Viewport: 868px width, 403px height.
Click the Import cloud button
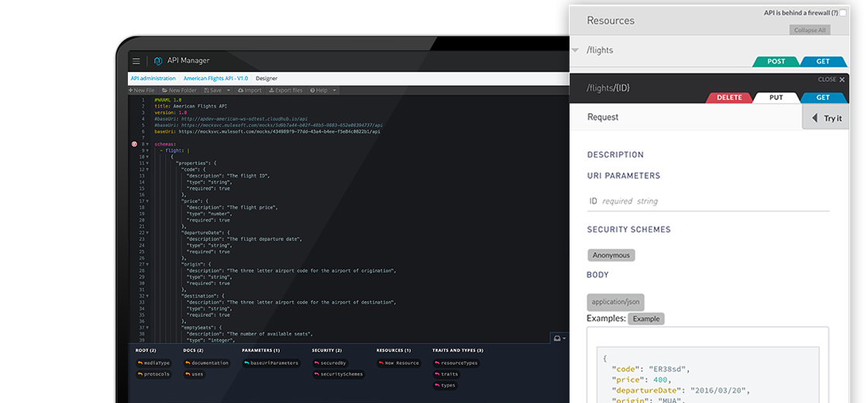click(x=250, y=91)
